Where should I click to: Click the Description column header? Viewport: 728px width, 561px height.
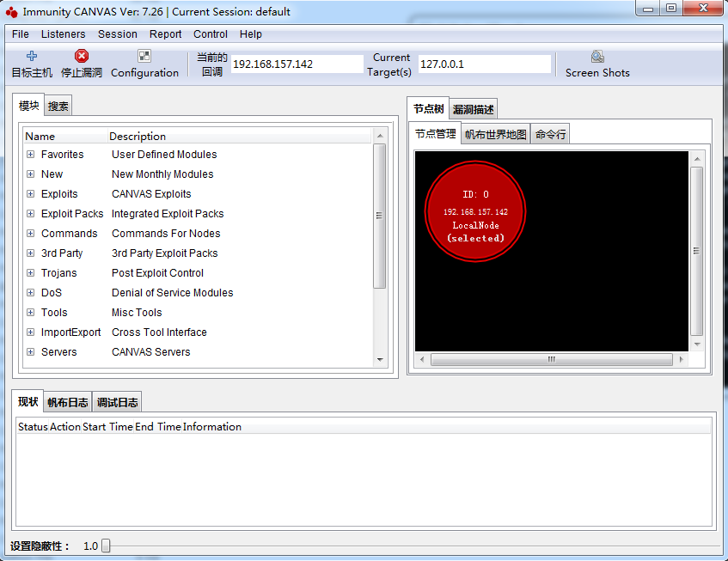239,137
